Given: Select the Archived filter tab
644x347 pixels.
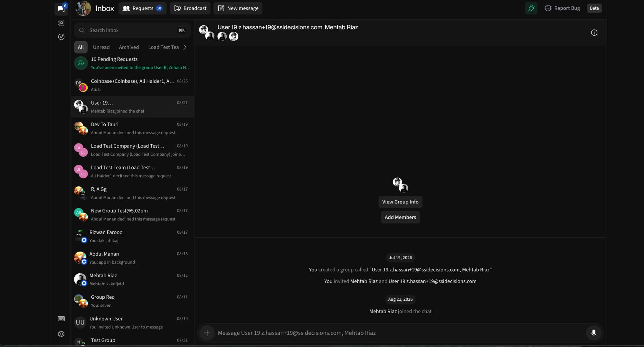Looking at the screenshot, I should point(129,47).
